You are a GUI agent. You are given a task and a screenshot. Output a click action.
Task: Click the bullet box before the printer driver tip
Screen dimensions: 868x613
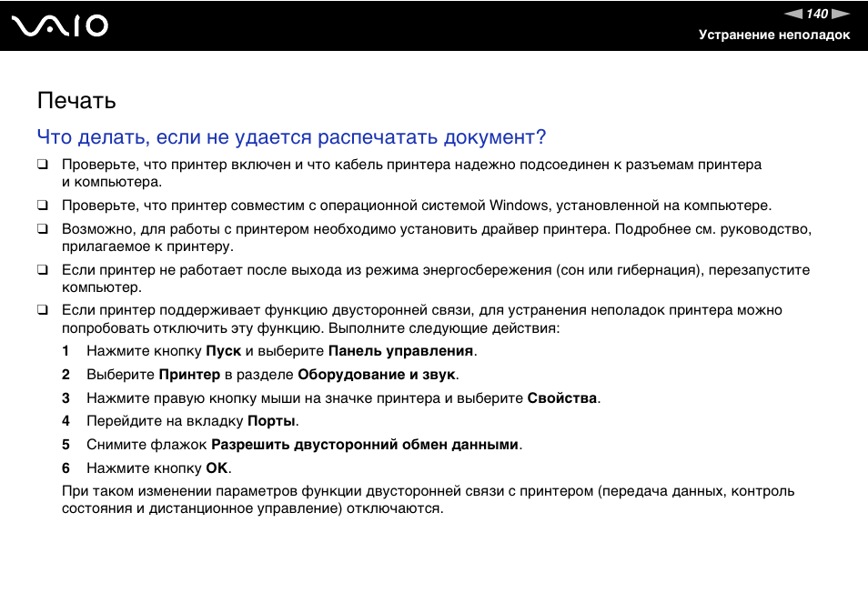pyautogui.click(x=42, y=229)
